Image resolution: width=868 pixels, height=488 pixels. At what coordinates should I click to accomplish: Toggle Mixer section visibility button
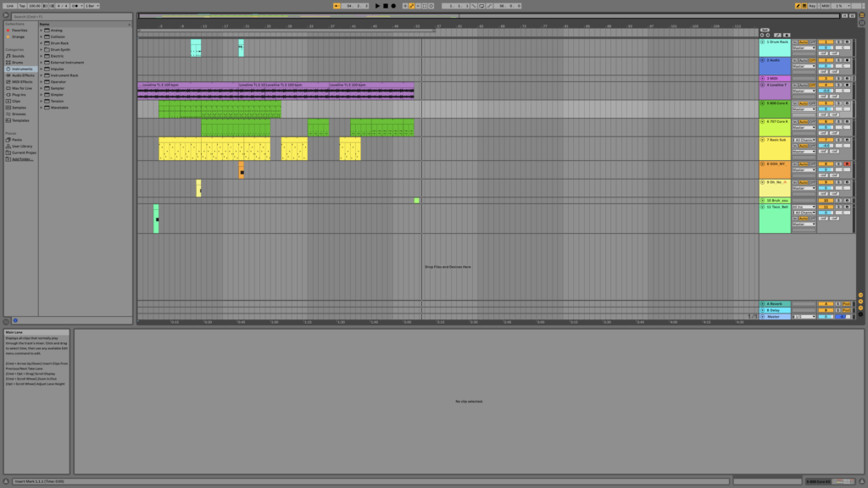861,308
